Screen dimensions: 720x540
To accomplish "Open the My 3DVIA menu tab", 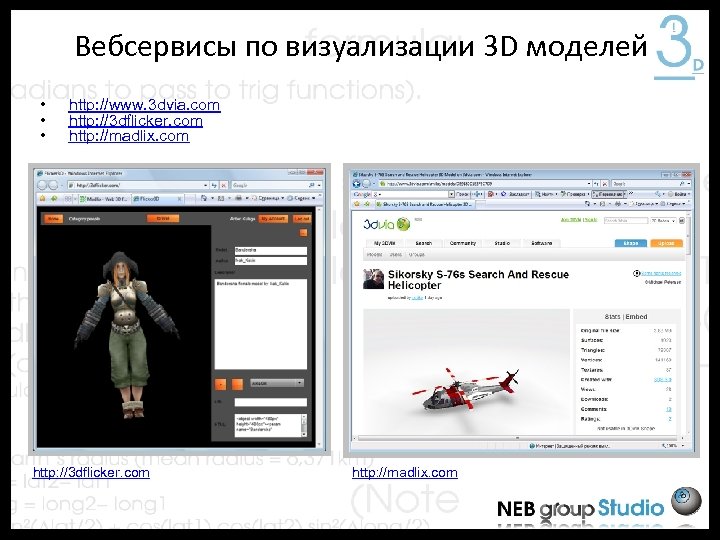I will tap(385, 243).
